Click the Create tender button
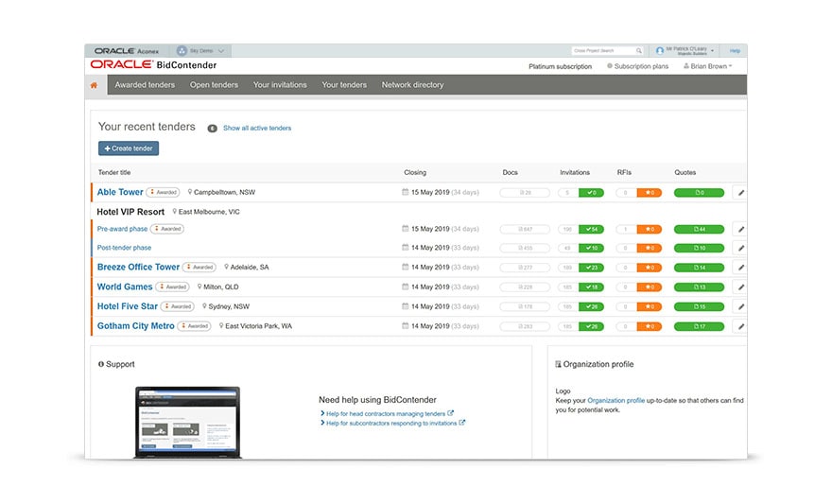Image resolution: width=832 pixels, height=504 pixels. (129, 148)
